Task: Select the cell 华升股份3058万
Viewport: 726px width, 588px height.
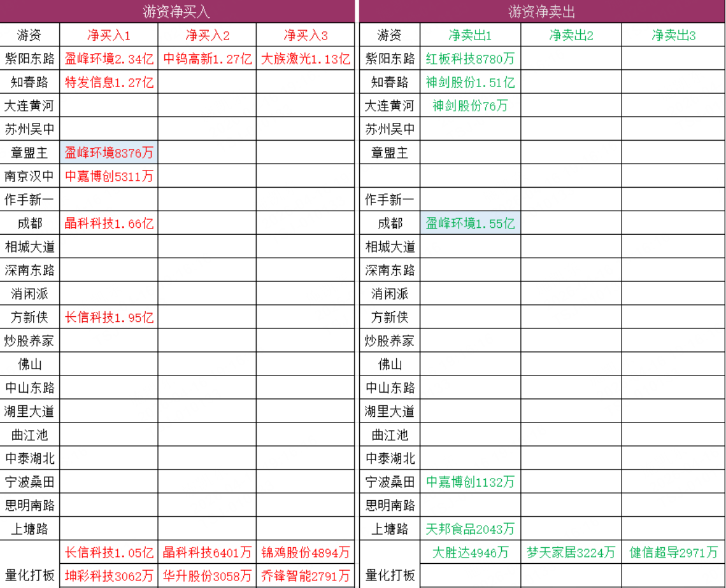Action: (208, 576)
